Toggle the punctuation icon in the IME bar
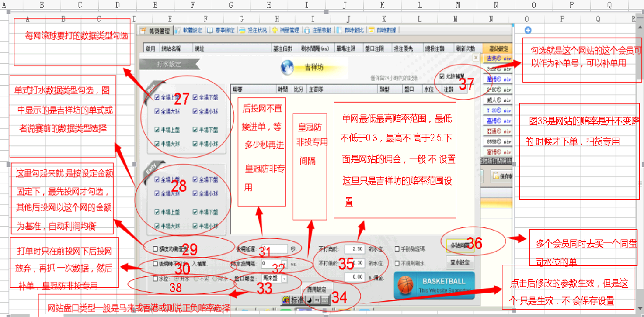644x317 pixels. tap(317, 300)
